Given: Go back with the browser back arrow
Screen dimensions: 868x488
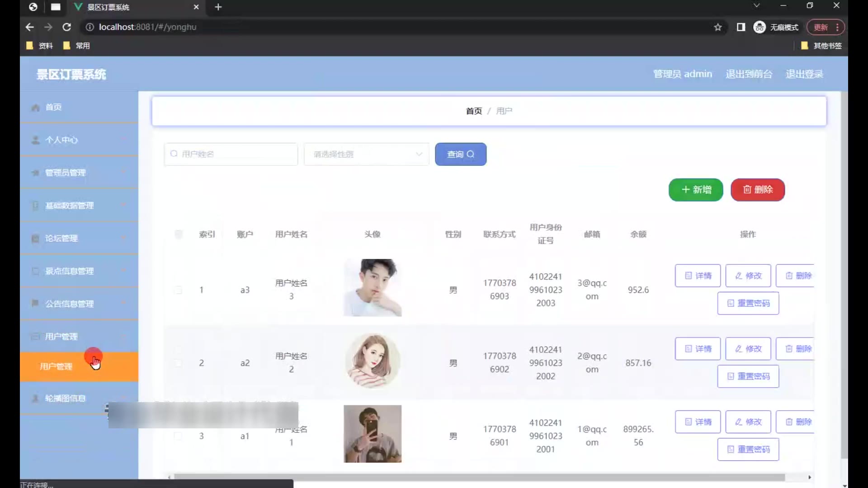Looking at the screenshot, I should click(x=30, y=27).
